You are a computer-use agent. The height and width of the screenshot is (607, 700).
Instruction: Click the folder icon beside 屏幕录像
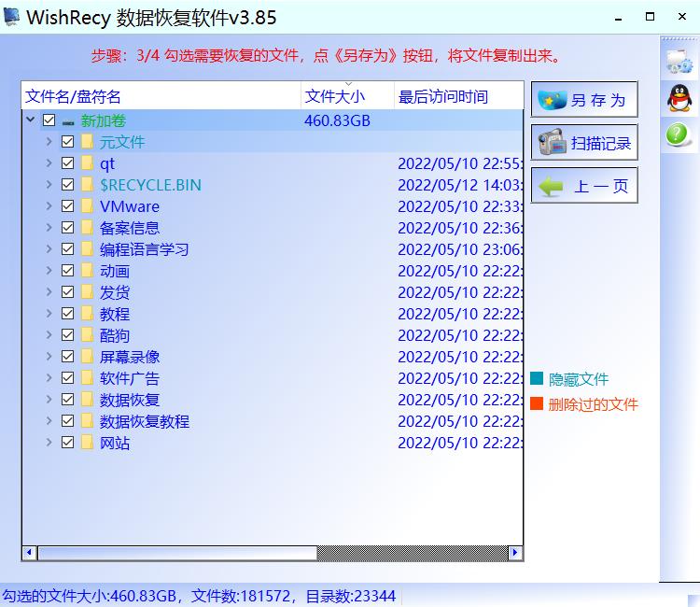(x=88, y=356)
